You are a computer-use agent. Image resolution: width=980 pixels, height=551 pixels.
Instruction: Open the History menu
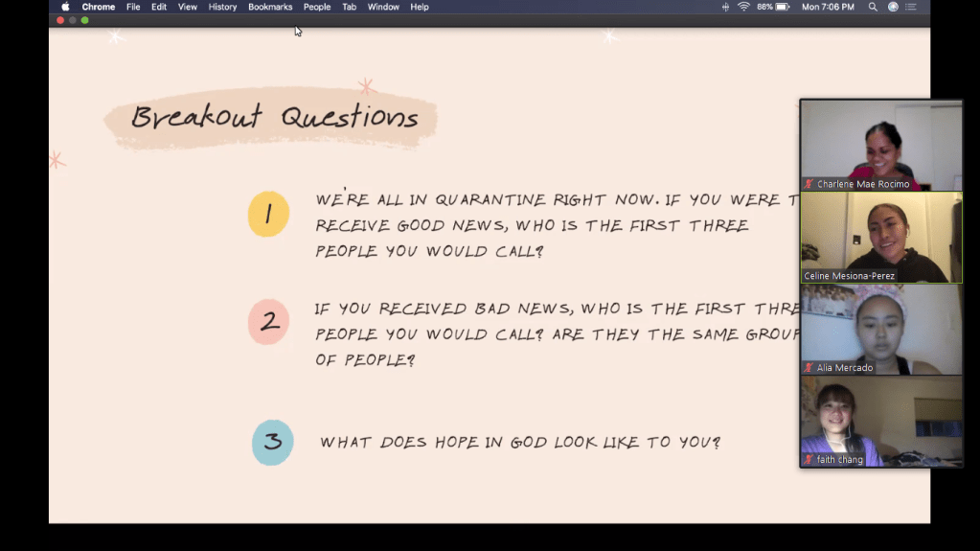pyautogui.click(x=222, y=7)
